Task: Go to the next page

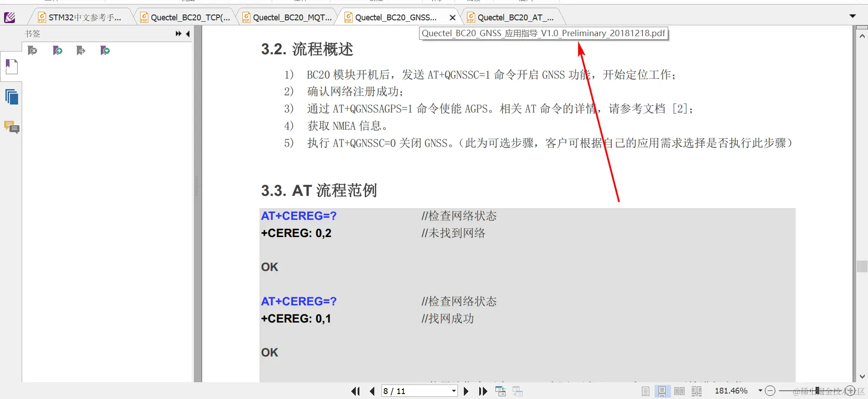Action: click(466, 391)
